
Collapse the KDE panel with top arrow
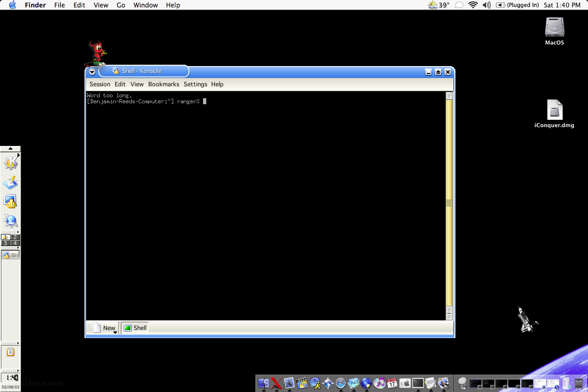click(x=10, y=149)
